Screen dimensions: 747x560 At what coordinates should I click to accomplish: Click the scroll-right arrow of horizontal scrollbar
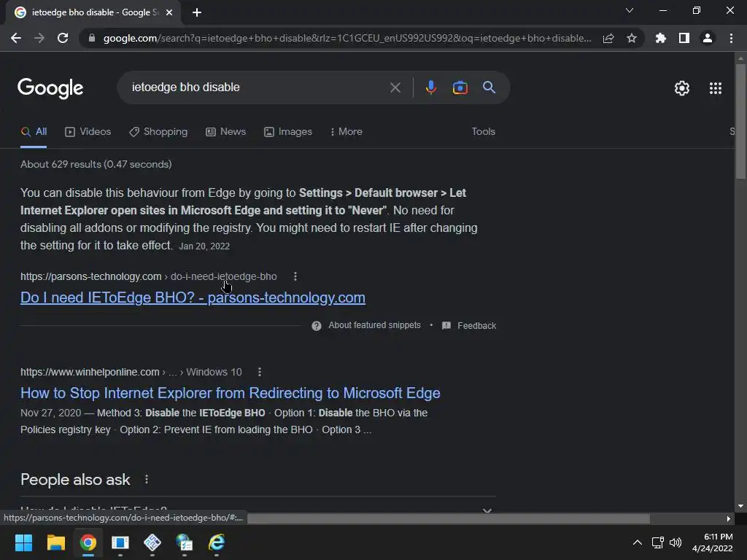(729, 518)
